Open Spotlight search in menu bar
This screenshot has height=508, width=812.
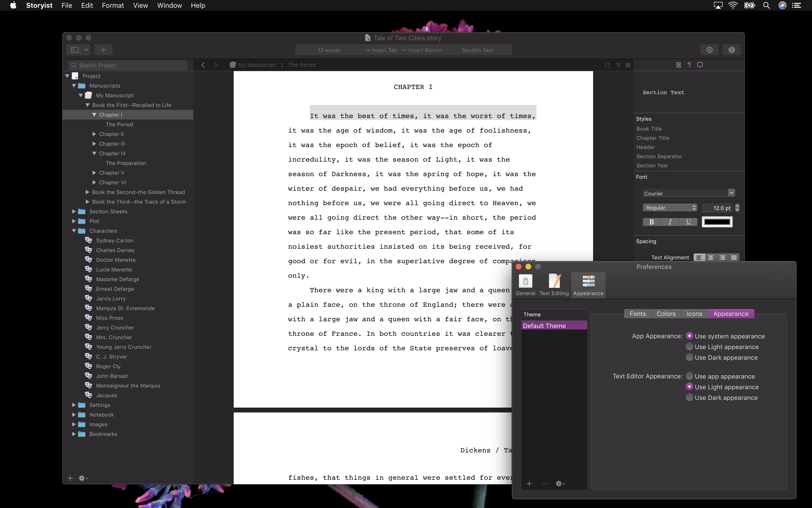pyautogui.click(x=766, y=5)
